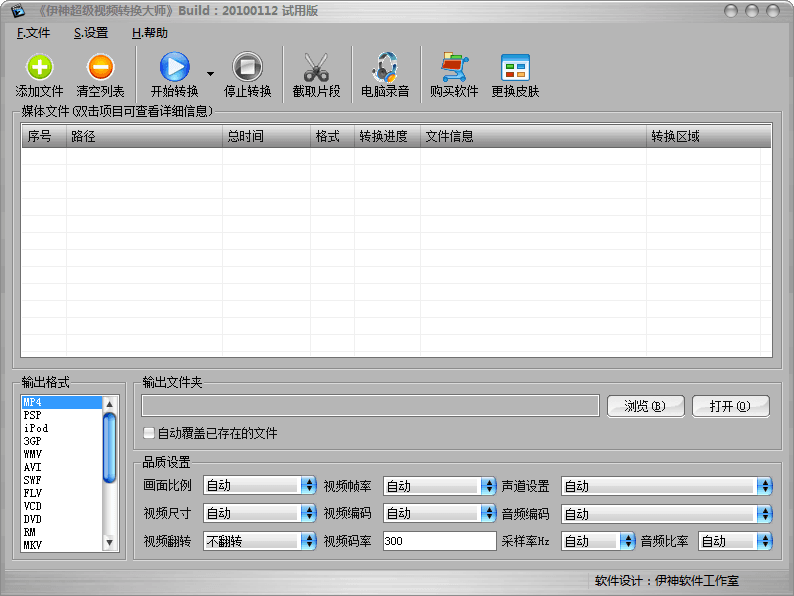Viewport: 794px width, 596px height.
Task: Click the 打开 Open folder button
Action: click(x=729, y=406)
